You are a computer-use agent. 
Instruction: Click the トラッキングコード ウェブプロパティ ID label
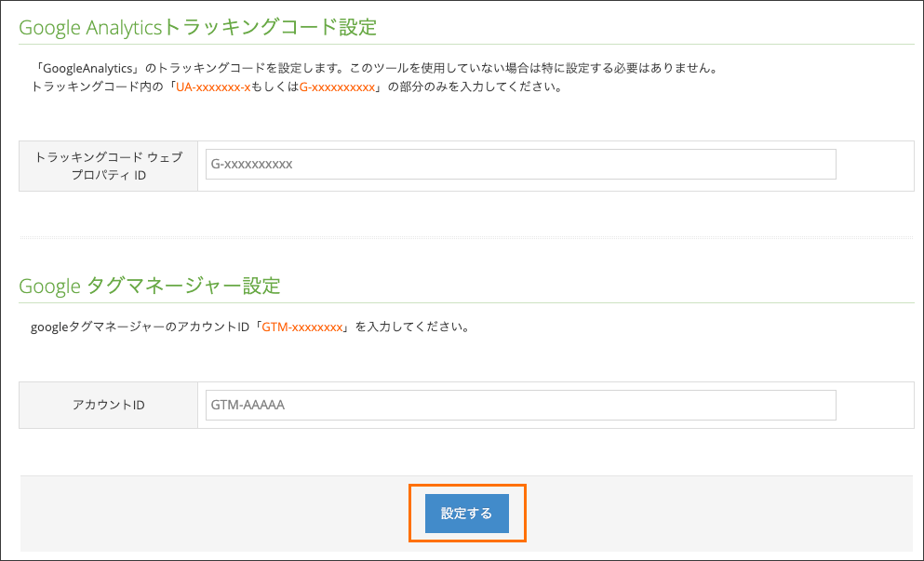tap(109, 167)
